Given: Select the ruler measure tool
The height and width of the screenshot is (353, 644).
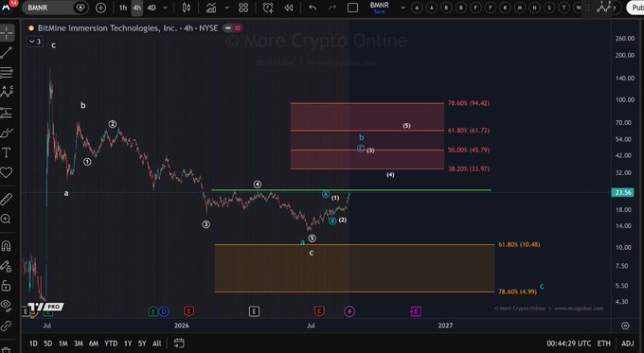Looking at the screenshot, I should point(7,199).
